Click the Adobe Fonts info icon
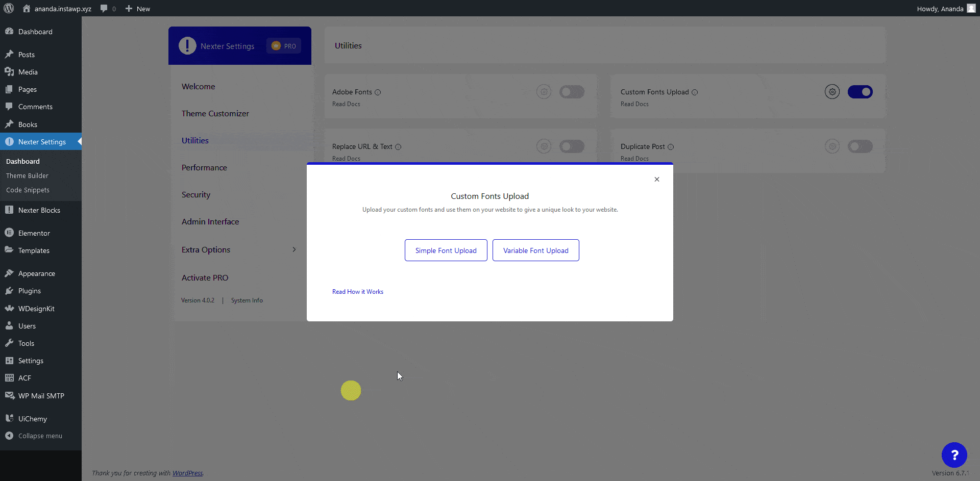 (378, 92)
